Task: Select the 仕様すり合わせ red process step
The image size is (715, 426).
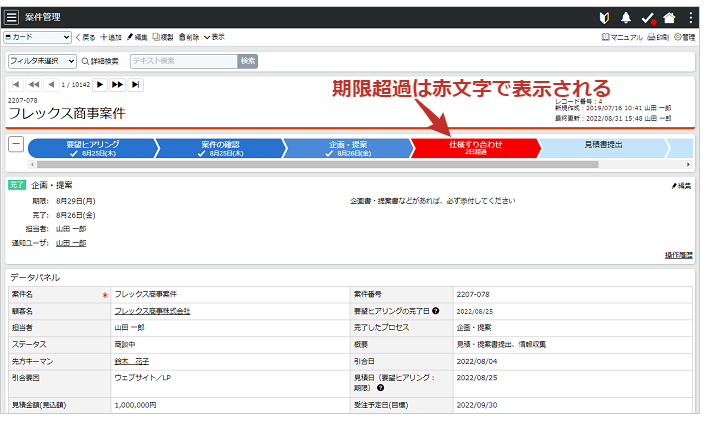Action: 475,148
